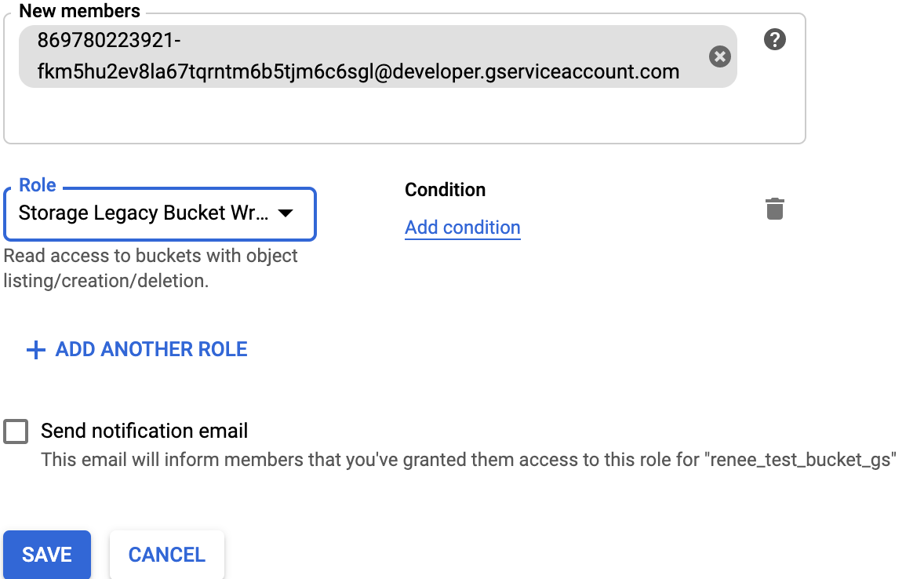
Task: Click the Send notification email label
Action: [x=144, y=431]
